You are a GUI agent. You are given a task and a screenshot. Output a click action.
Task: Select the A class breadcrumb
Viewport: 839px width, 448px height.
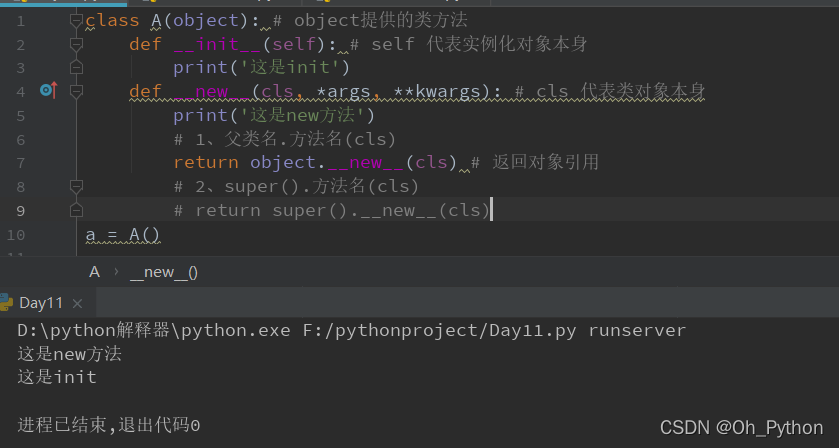click(x=95, y=272)
